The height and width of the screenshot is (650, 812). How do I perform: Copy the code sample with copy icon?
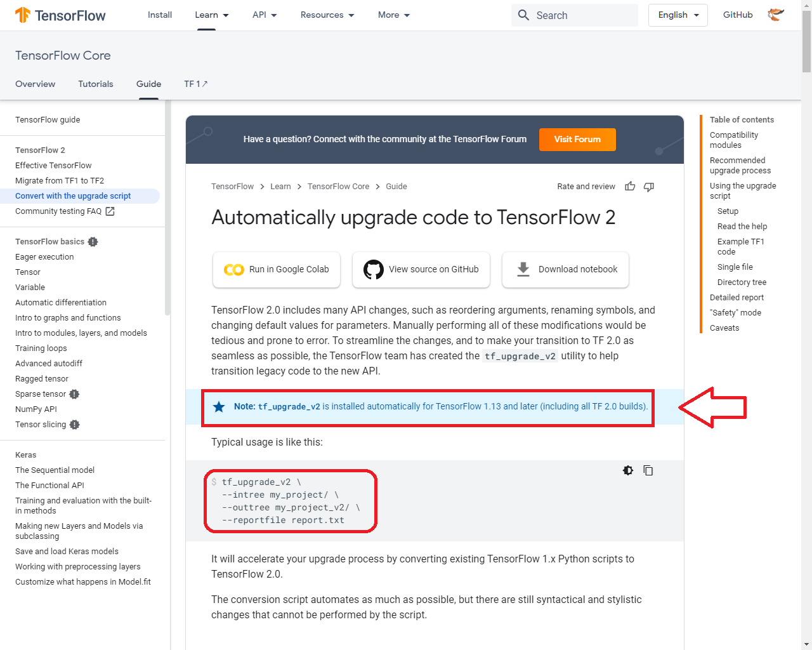point(648,470)
